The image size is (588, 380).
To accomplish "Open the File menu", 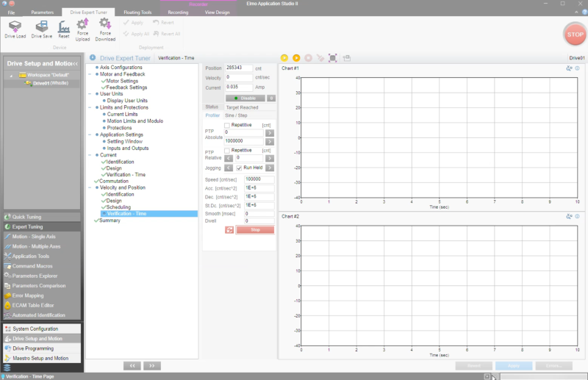I will pyautogui.click(x=11, y=12).
